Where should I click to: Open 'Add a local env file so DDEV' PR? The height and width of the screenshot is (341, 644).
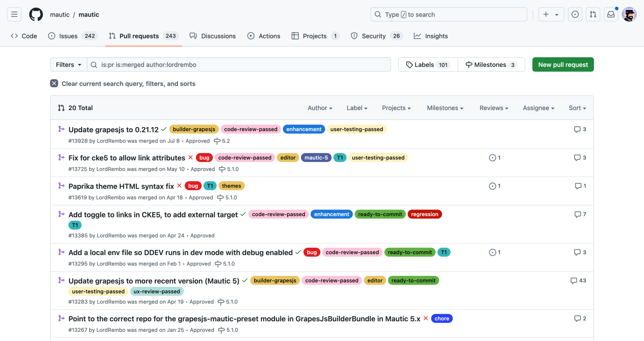[180, 253]
